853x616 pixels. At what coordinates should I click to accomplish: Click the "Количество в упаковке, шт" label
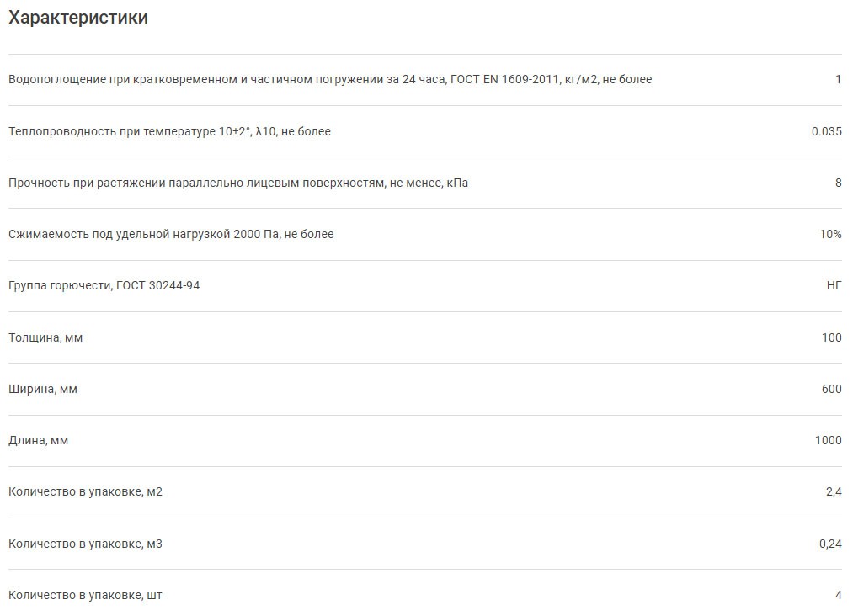tap(85, 595)
